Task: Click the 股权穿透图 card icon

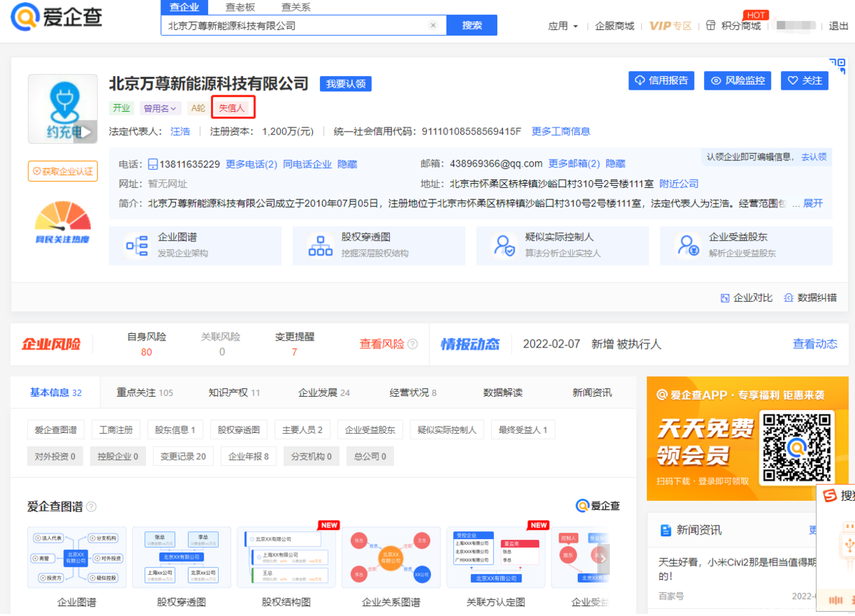Action: point(320,246)
